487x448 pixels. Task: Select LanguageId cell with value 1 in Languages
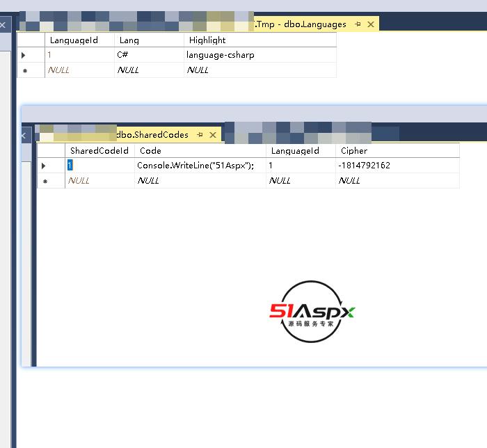[x=79, y=55]
